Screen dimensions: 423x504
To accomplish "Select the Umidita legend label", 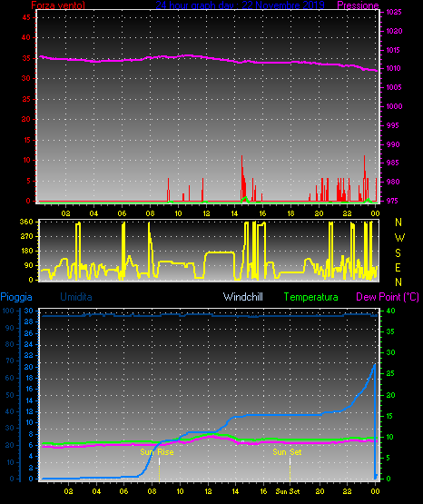I will pos(76,297).
